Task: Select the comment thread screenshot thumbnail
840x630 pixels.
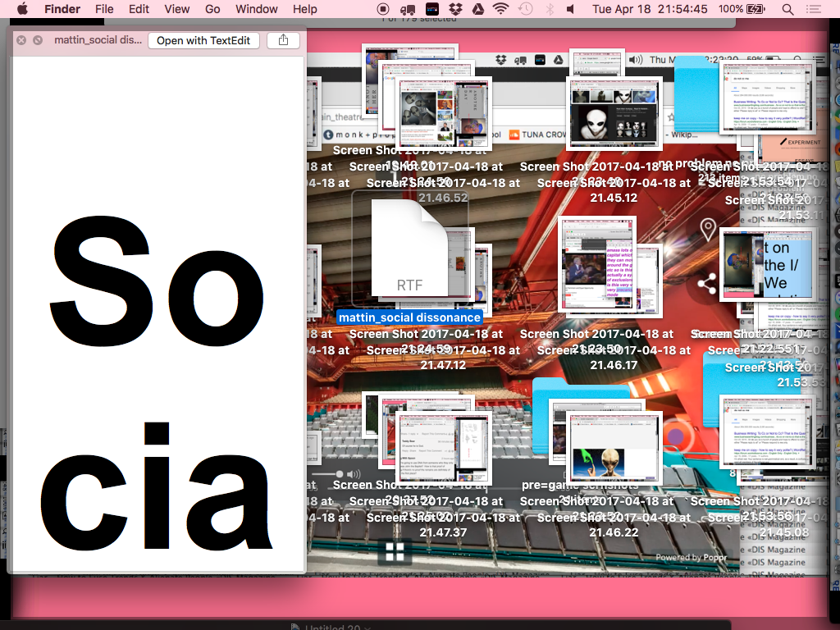Action: (444, 448)
